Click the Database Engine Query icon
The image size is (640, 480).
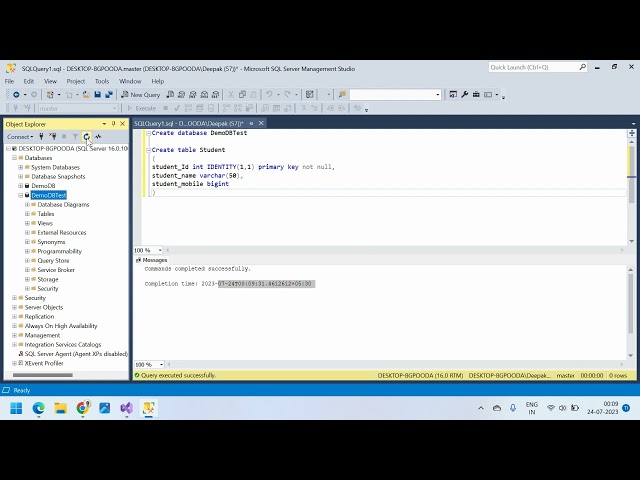point(170,95)
